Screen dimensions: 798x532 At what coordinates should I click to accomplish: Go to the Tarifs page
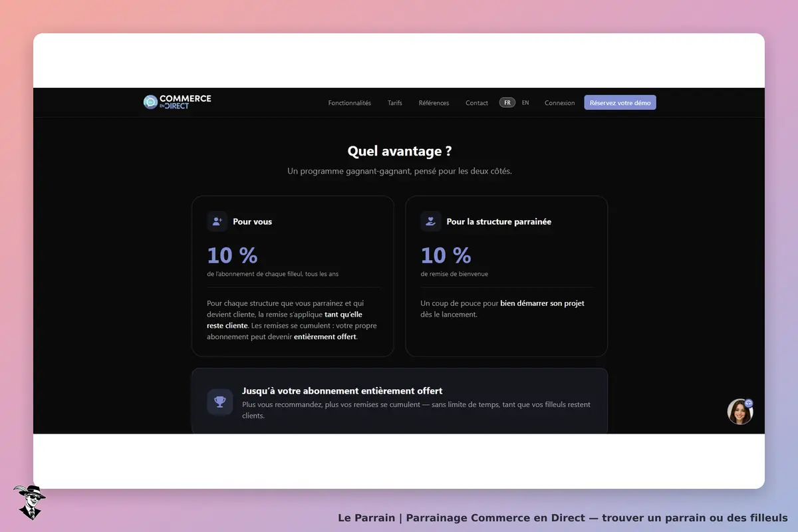(395, 103)
